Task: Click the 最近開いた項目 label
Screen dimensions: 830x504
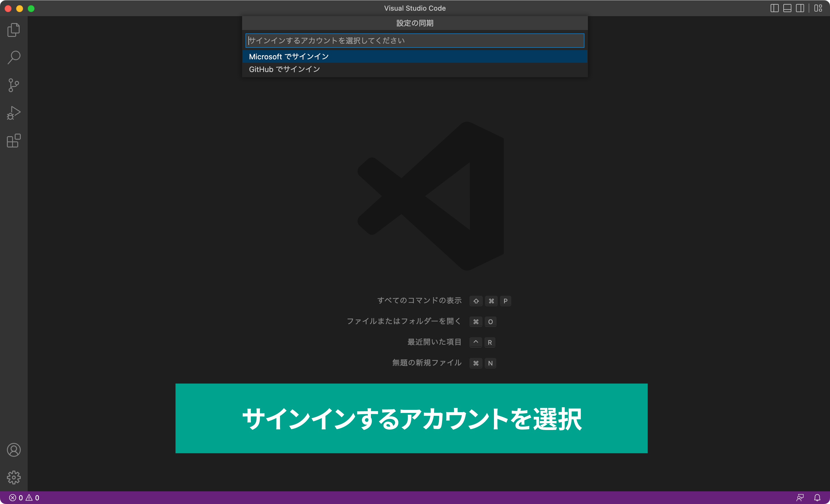Action: [x=435, y=342]
